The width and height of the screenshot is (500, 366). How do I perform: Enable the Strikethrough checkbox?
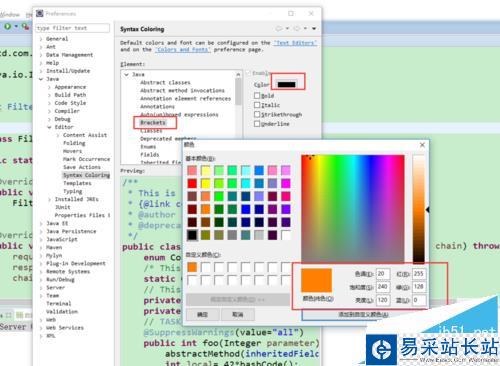(x=257, y=114)
